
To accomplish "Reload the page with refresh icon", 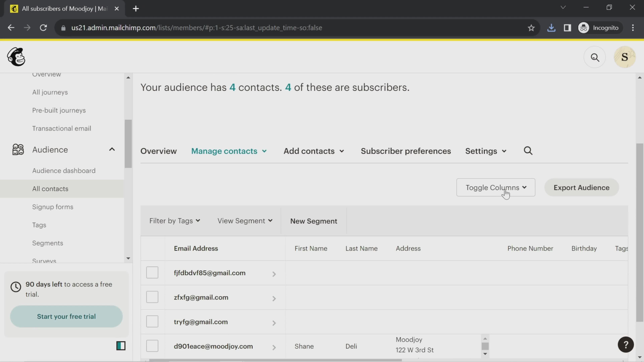I will (43, 28).
